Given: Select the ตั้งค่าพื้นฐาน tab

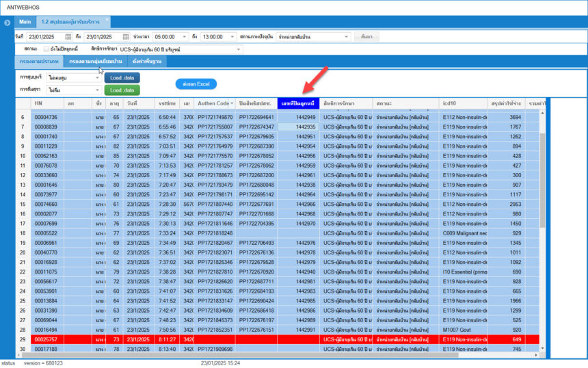Looking at the screenshot, I should point(146,62).
